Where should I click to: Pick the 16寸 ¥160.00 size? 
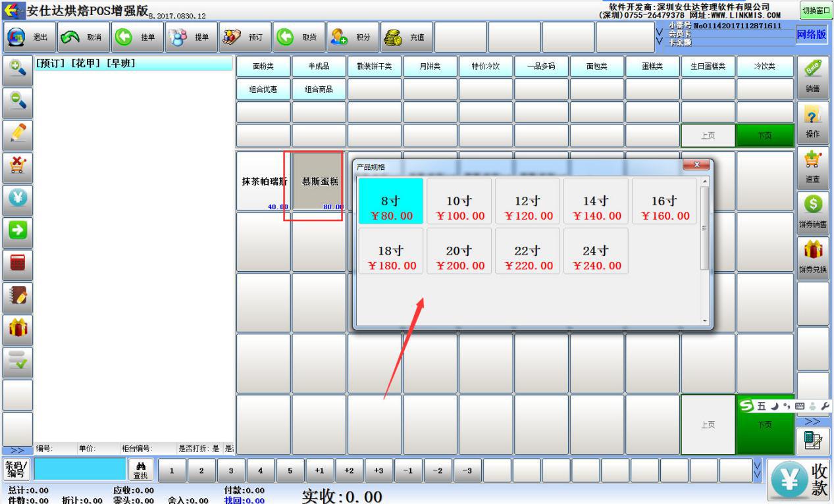coord(664,201)
